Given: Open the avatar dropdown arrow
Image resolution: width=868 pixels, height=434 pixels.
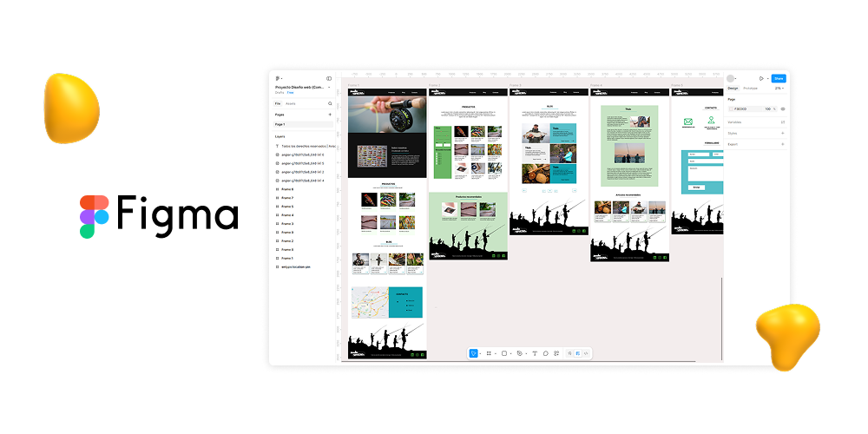Looking at the screenshot, I should click(736, 79).
